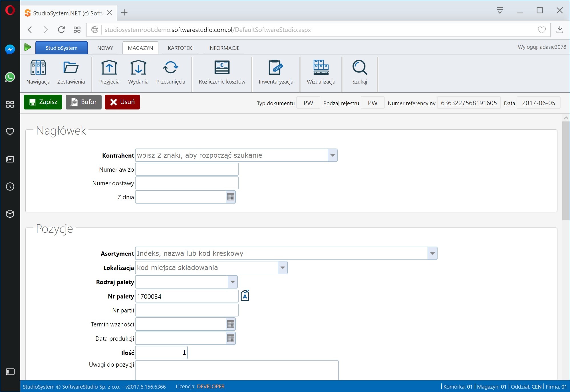Screen dimensions: 570x392
Task: Expand the Rodzaj palety dropdown
Action: coord(233,282)
